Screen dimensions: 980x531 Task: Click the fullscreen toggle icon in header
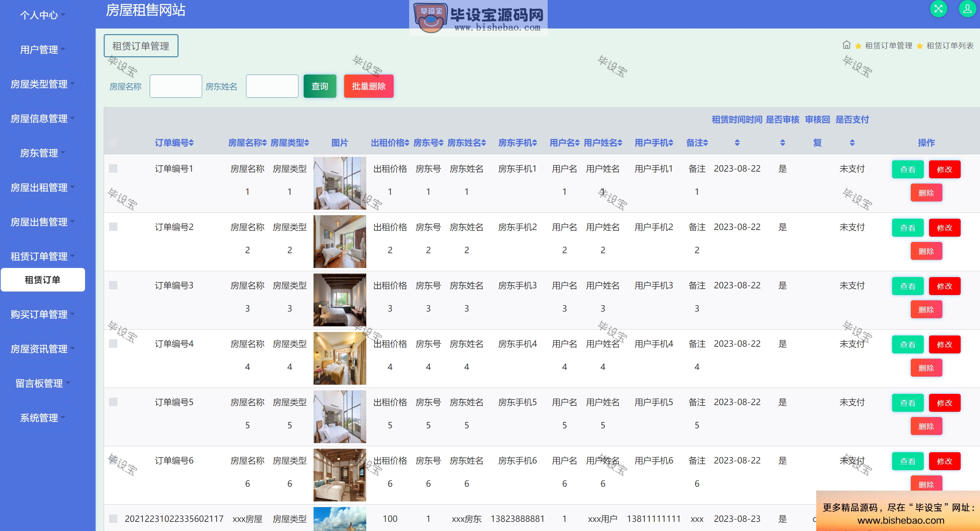938,9
